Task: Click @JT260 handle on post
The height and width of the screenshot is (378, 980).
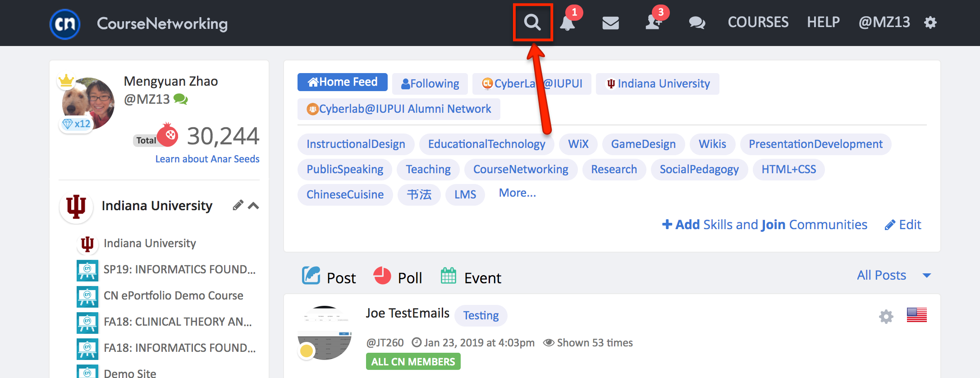Action: tap(385, 343)
